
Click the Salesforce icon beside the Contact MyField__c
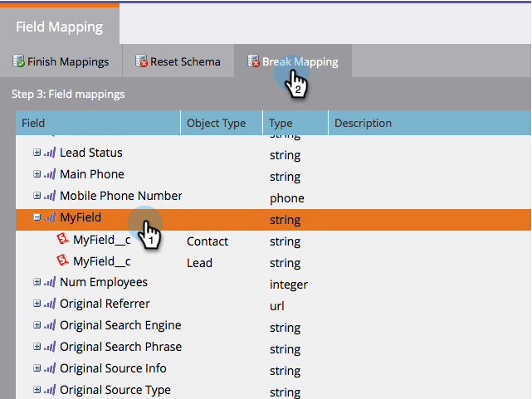(62, 241)
